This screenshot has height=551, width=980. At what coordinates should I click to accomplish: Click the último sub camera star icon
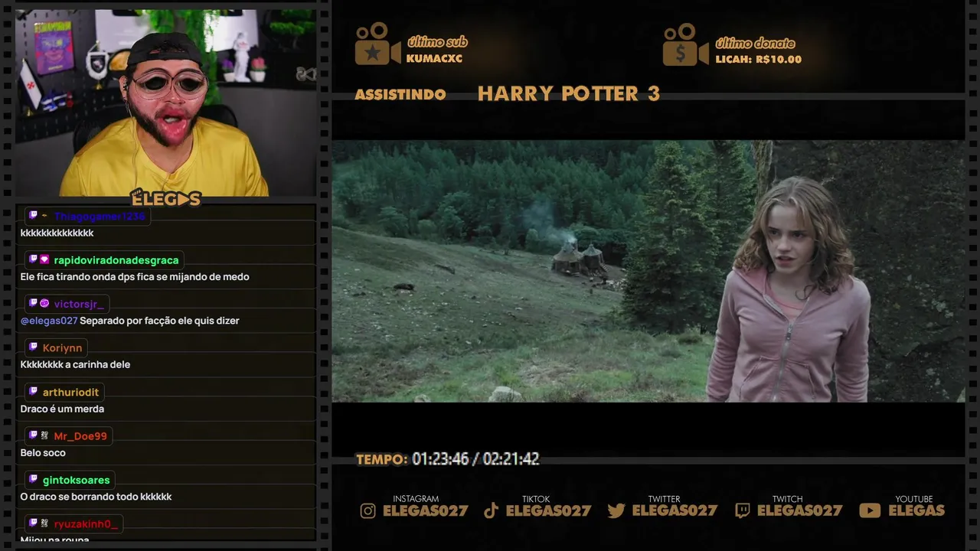click(377, 44)
